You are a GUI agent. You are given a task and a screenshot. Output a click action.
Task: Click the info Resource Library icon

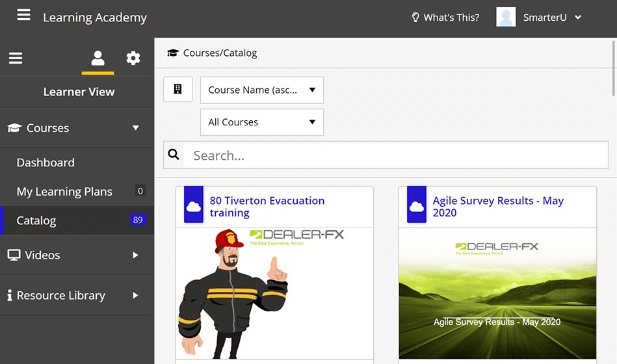(x=10, y=295)
